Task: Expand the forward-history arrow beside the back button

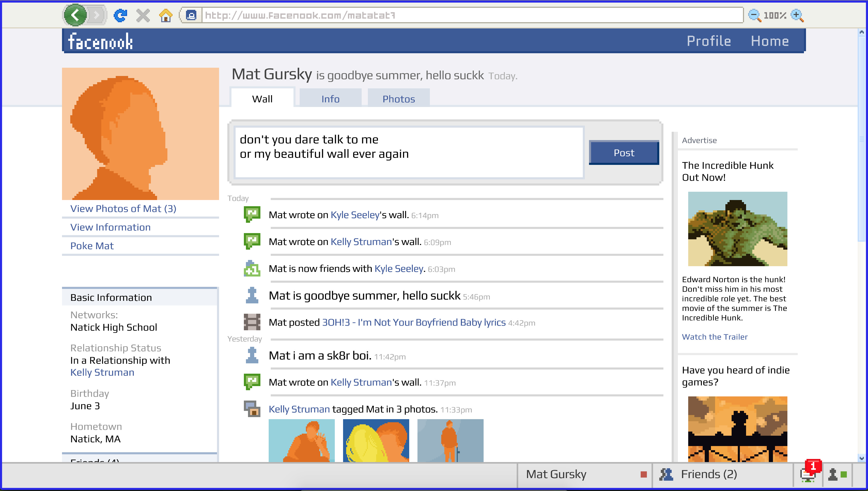Action: (97, 15)
